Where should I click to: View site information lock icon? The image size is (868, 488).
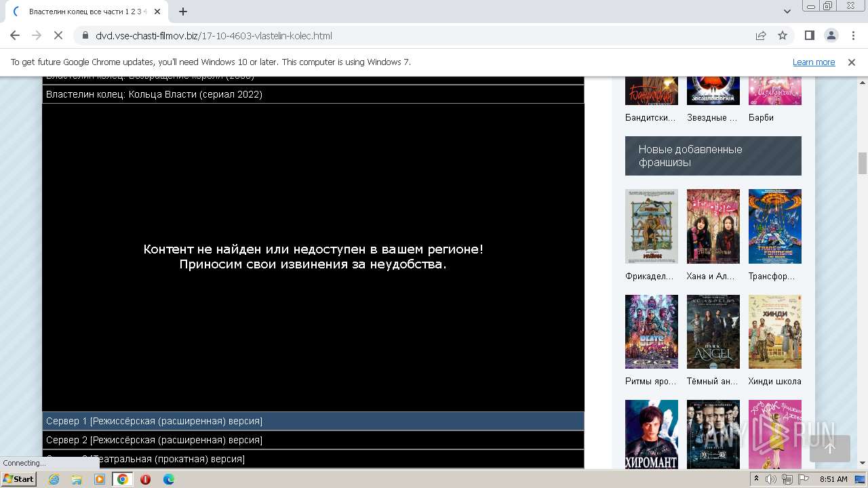(x=85, y=35)
